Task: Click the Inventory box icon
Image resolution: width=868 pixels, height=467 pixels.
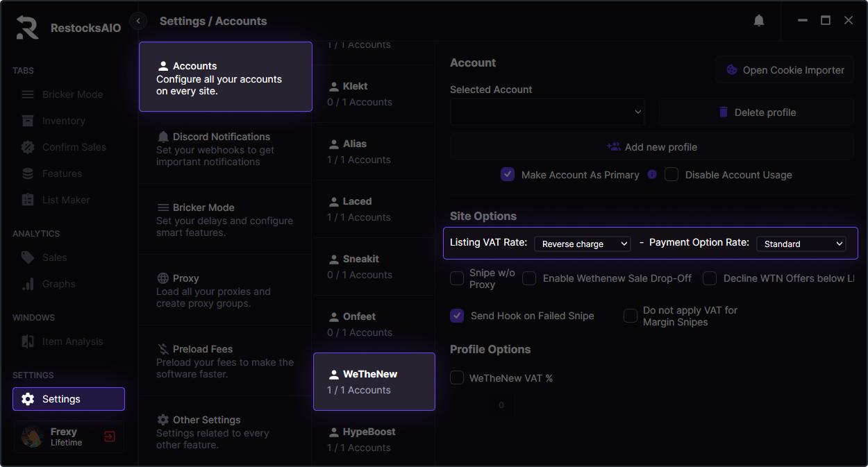Action: (x=28, y=121)
